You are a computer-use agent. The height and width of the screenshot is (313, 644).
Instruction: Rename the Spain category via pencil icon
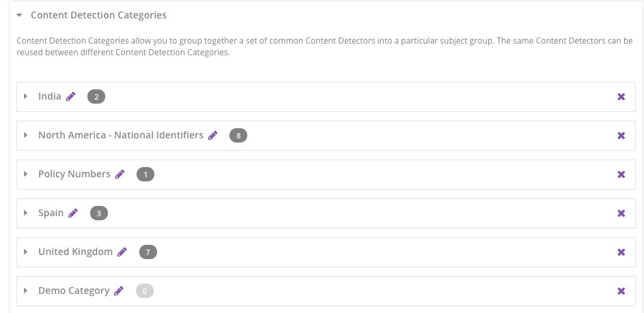73,213
